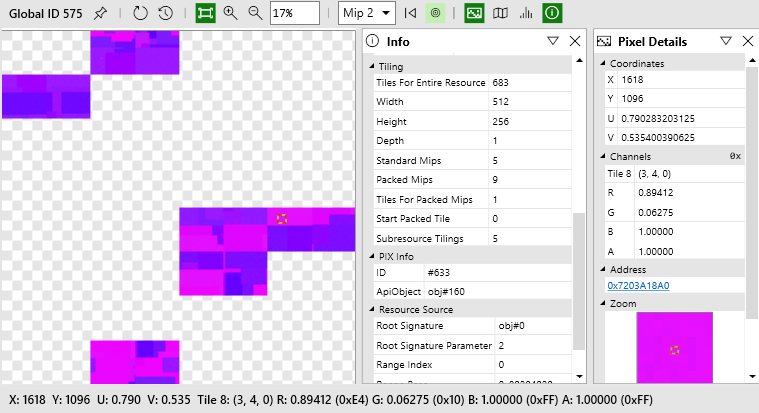The height and width of the screenshot is (413, 759).
Task: Click the 17% zoom level field
Action: 295,13
